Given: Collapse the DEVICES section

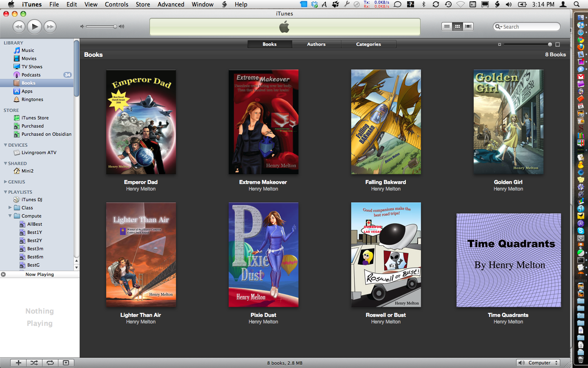Looking at the screenshot, I should (5, 145).
